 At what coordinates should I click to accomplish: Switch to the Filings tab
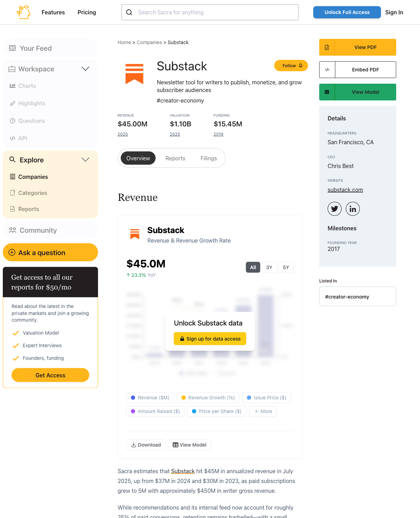(x=209, y=158)
